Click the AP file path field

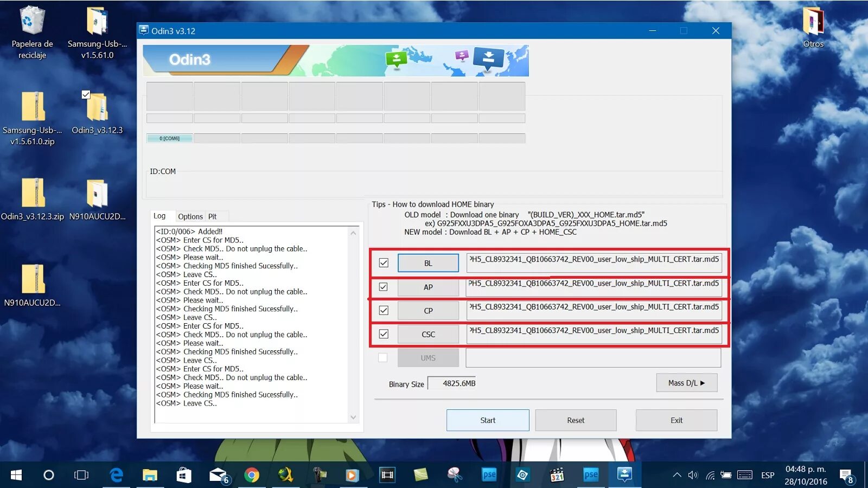[x=594, y=287]
